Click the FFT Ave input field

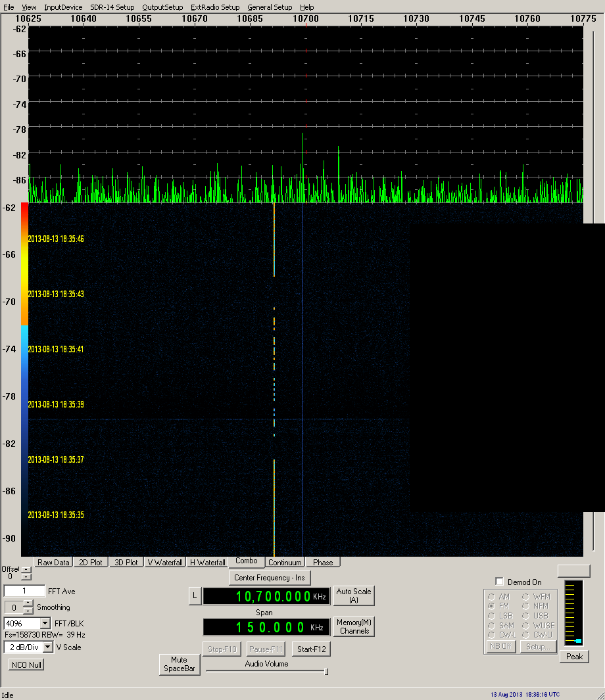tap(24, 591)
